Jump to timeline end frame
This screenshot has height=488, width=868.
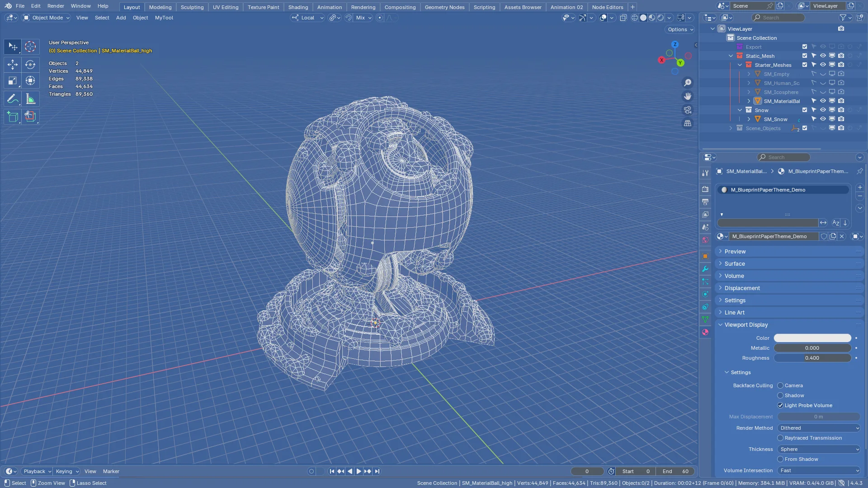377,471
